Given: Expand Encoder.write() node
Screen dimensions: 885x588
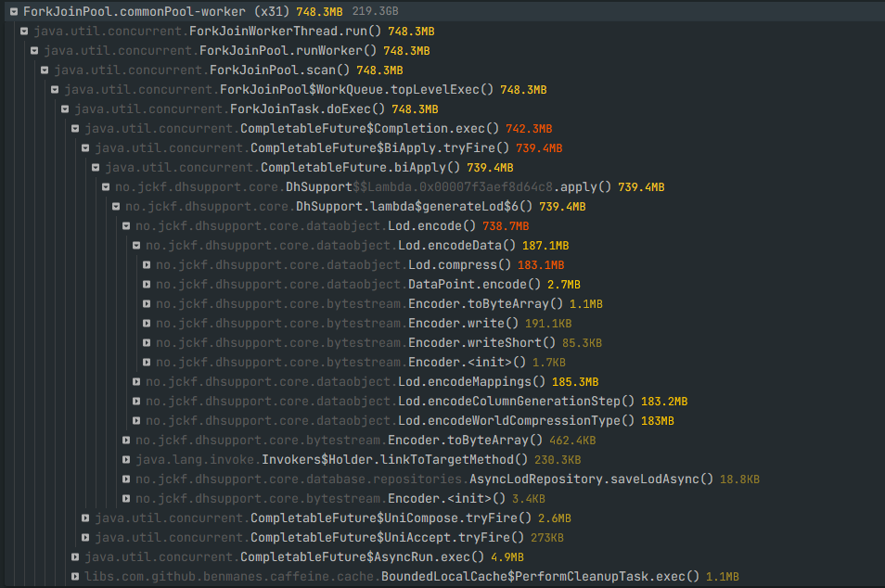Looking at the screenshot, I should 146,324.
